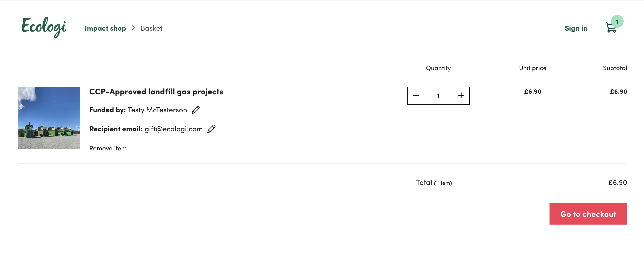Image resolution: width=644 pixels, height=279 pixels.
Task: Click the Testy McTesterson funder name
Action: (157, 110)
